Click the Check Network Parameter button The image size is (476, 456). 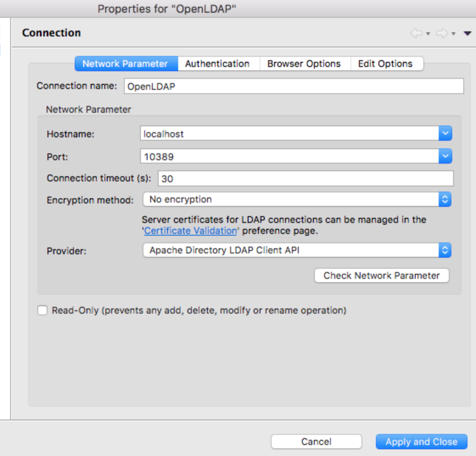click(x=381, y=275)
